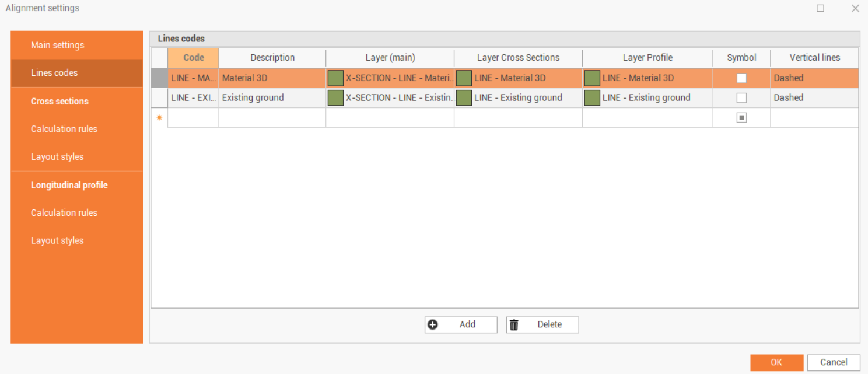Close the Alignment settings dialog
Viewport: 868px width, 374px height.
[855, 8]
